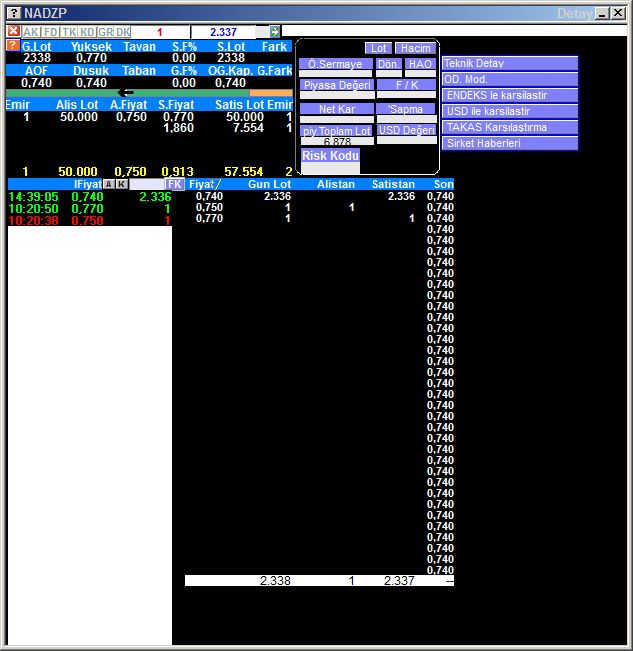Click the piy.Toplam Lot button
Screen dimensions: 633x651
337,131
